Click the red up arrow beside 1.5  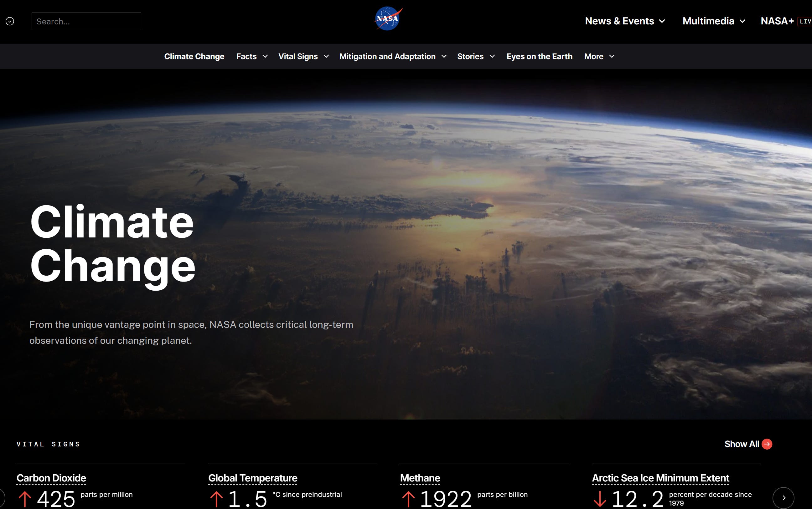tap(217, 499)
